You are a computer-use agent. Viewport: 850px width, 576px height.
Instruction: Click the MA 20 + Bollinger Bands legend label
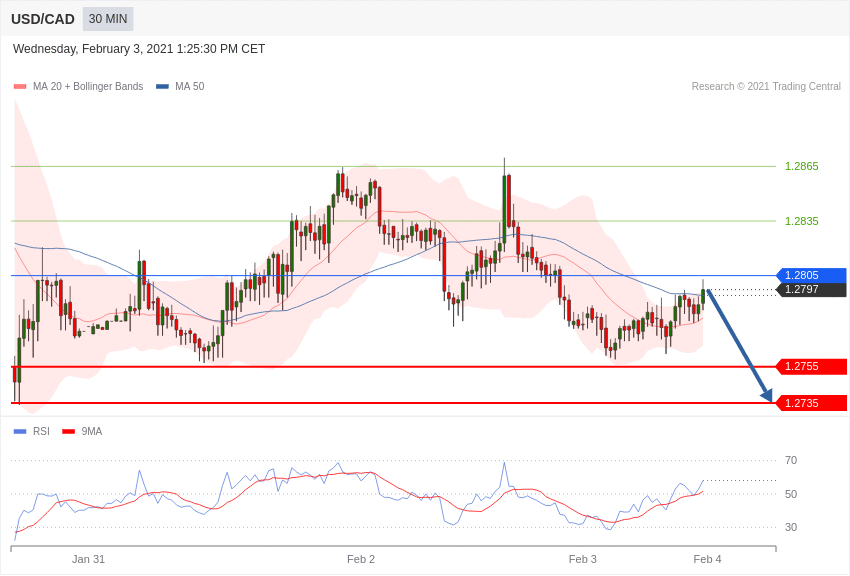click(88, 87)
